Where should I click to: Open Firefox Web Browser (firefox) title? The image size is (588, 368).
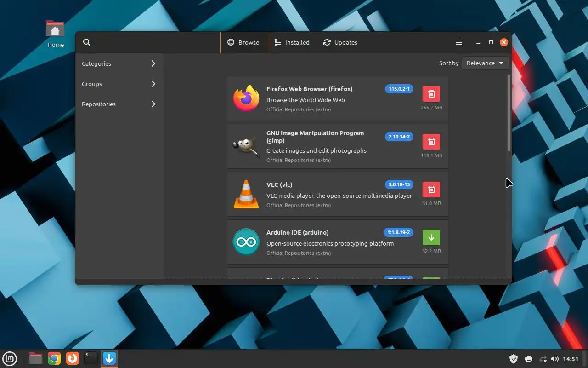pos(310,89)
